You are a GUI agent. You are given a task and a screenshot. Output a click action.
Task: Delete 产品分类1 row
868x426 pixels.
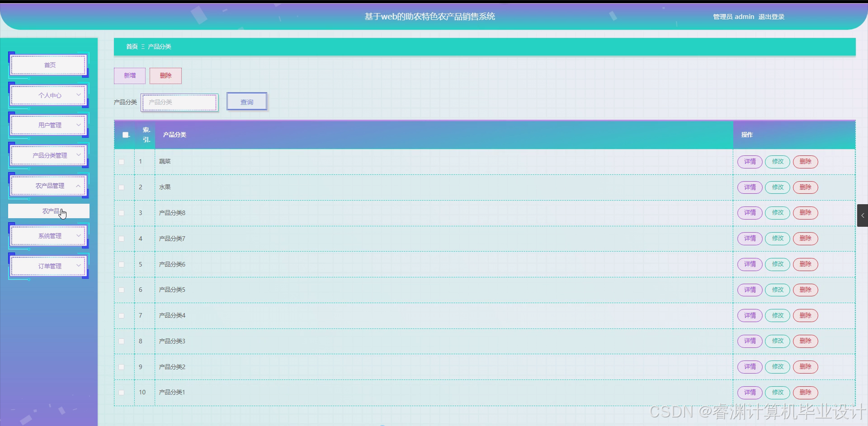coord(806,393)
